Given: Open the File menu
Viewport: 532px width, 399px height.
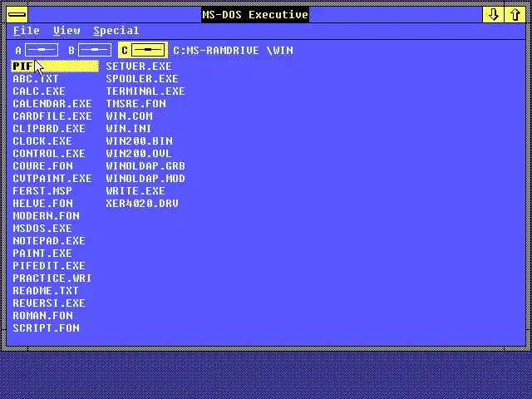Looking at the screenshot, I should [x=27, y=31].
